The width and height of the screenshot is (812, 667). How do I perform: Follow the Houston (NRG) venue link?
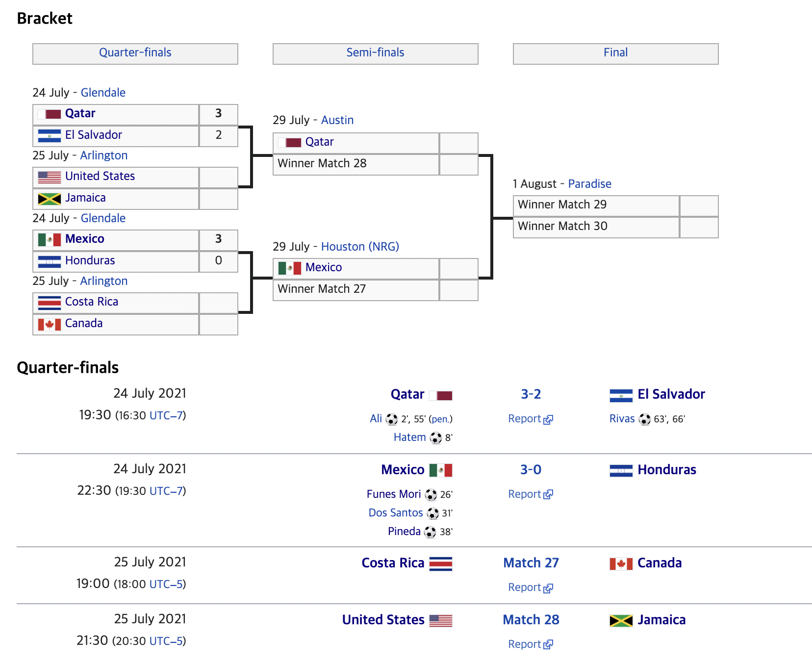coord(360,247)
